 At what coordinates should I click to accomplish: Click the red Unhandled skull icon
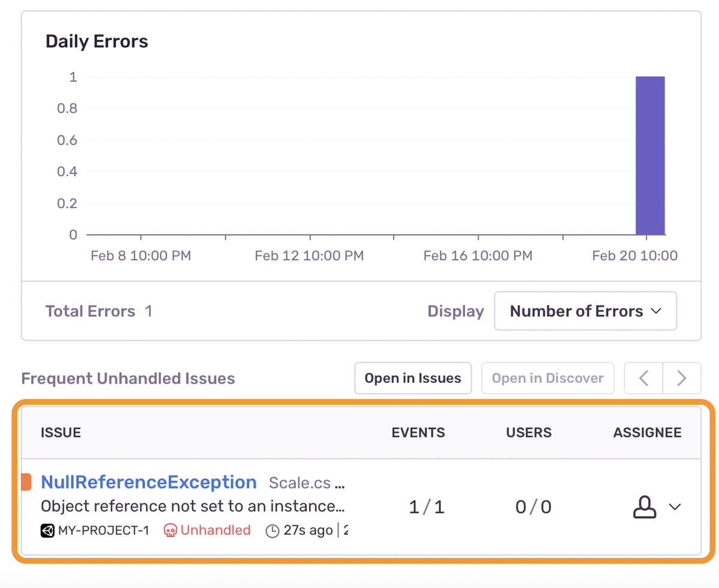pos(171,530)
